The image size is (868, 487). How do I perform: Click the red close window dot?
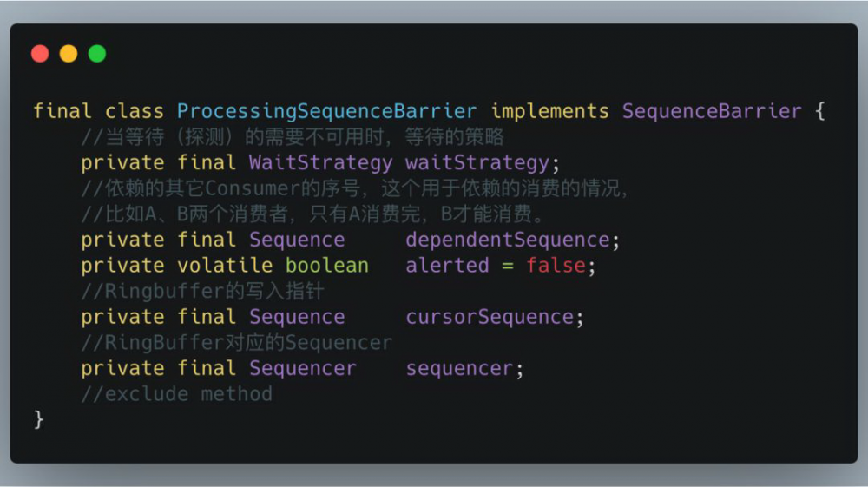(x=40, y=54)
